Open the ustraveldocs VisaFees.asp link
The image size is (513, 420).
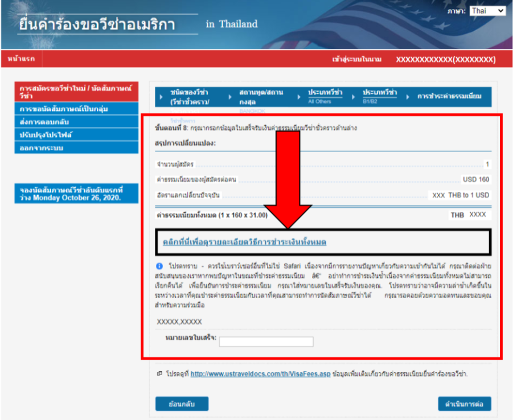click(x=260, y=373)
